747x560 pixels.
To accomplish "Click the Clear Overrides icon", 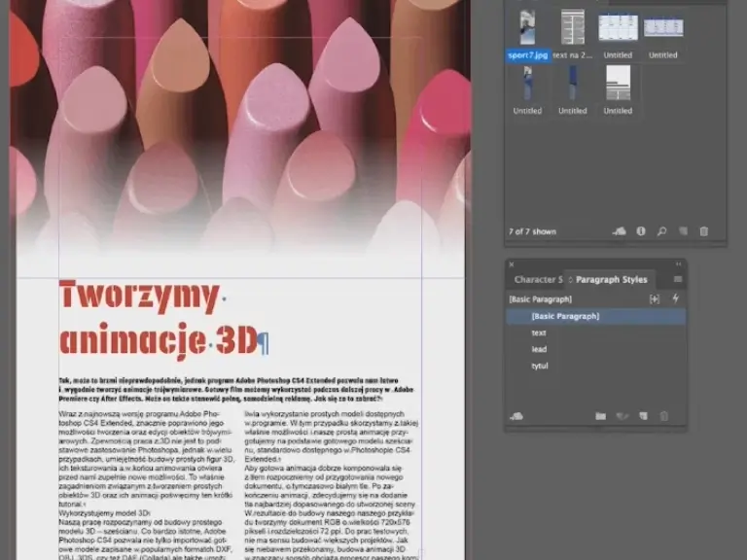I will pyautogui.click(x=655, y=299).
